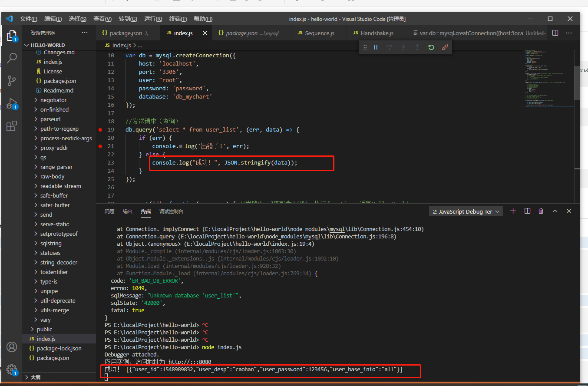Open the Edit menu 编辑(E)
The width and height of the screenshot is (588, 386).
53,19
